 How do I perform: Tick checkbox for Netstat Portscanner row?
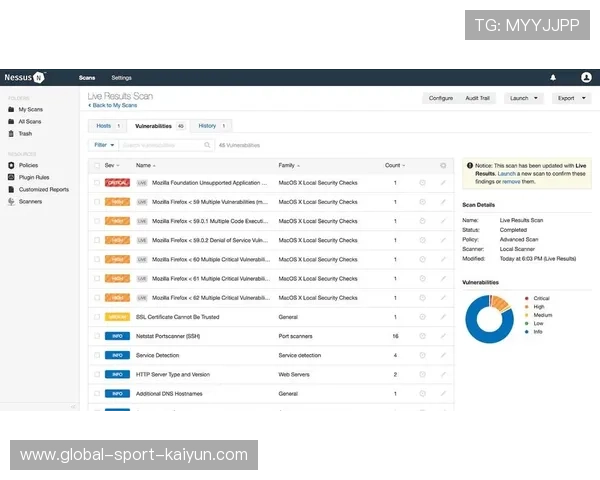[97, 336]
